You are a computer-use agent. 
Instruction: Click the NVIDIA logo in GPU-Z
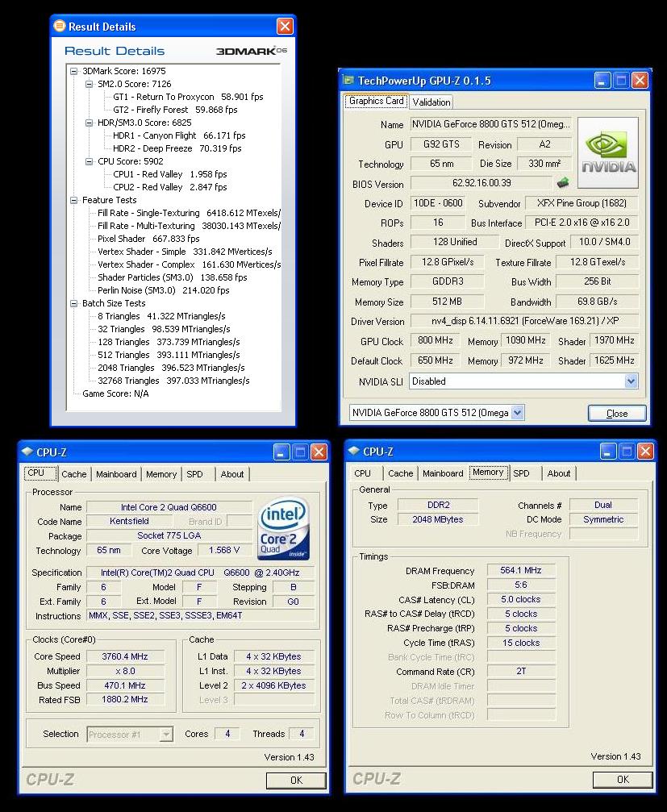pyautogui.click(x=608, y=152)
